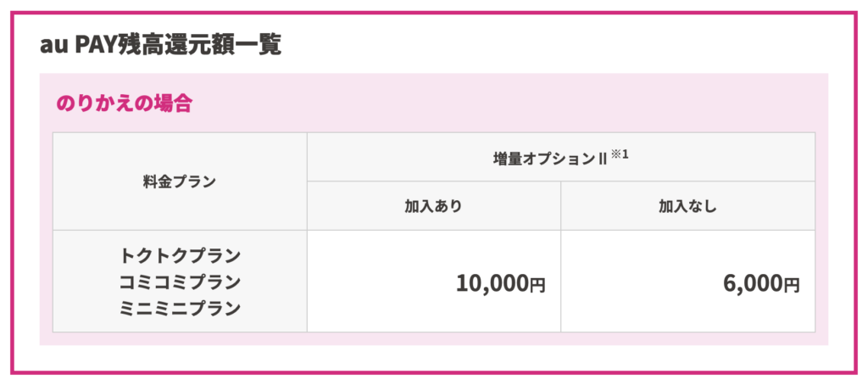Click the 10,000円 amount cell
Viewport: 868px width, 385px height.
click(433, 282)
